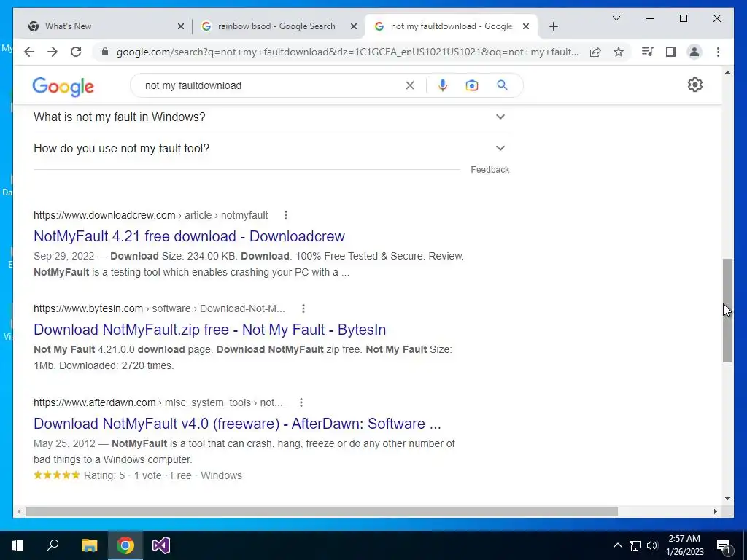Go forward to the next page
This screenshot has width=747, height=560.
pos(53,52)
